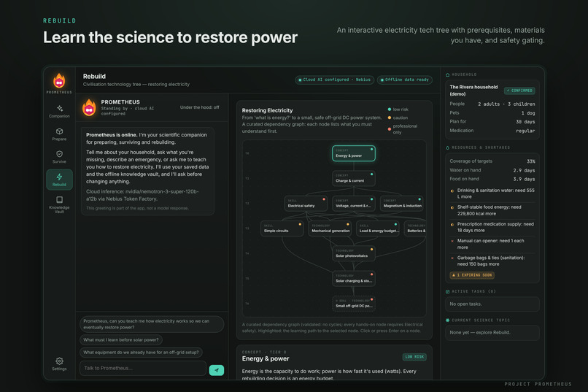Click the People 2 adults 3 children row

[x=492, y=104]
